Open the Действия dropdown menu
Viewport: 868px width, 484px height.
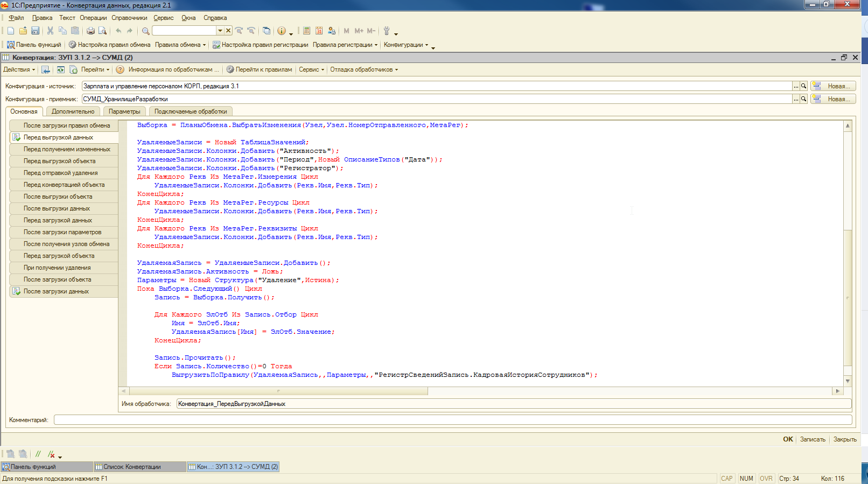19,69
